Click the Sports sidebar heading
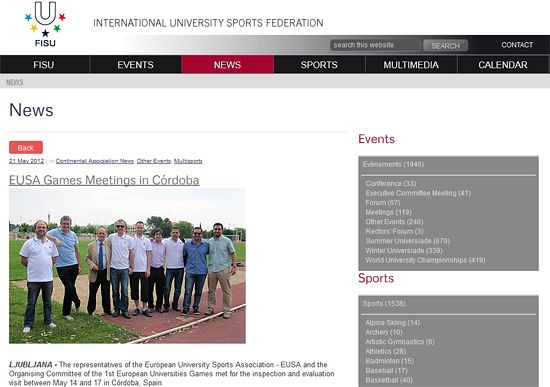Screen dimensions: 550x387 [x=376, y=278]
